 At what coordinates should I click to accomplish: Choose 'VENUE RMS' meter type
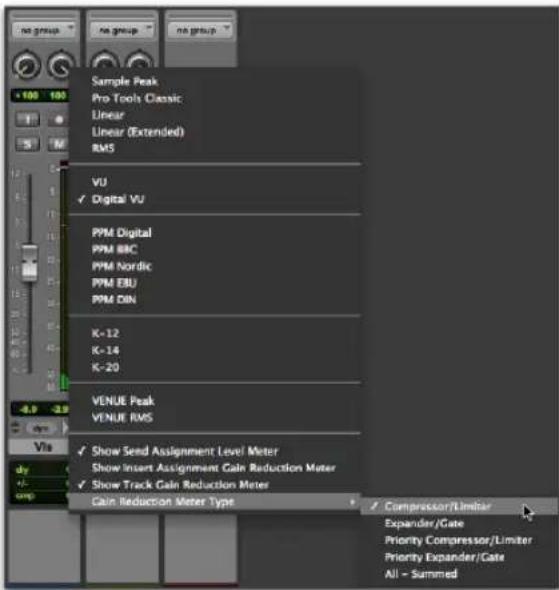click(122, 417)
